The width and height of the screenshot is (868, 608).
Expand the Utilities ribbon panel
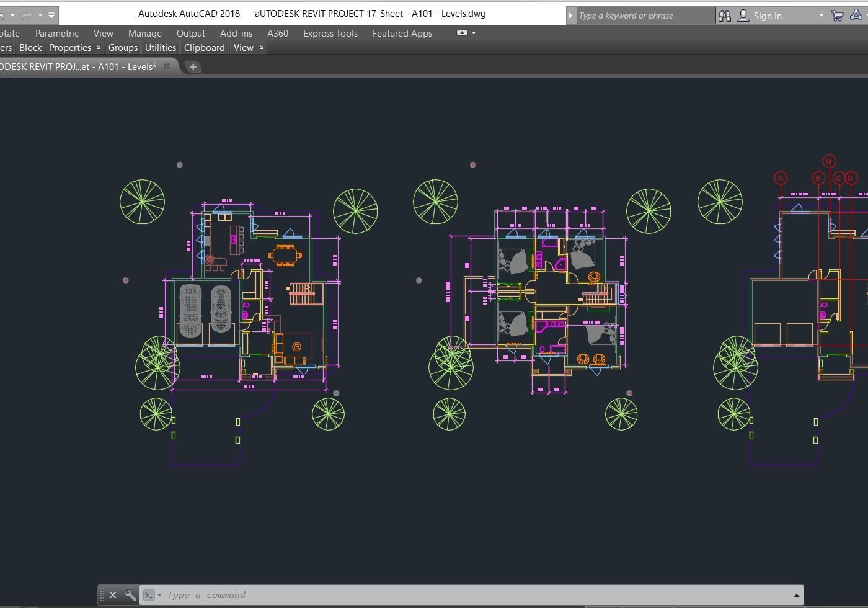[161, 48]
